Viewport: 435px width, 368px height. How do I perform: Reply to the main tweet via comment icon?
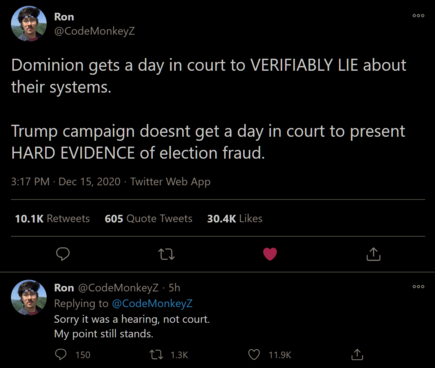point(62,254)
